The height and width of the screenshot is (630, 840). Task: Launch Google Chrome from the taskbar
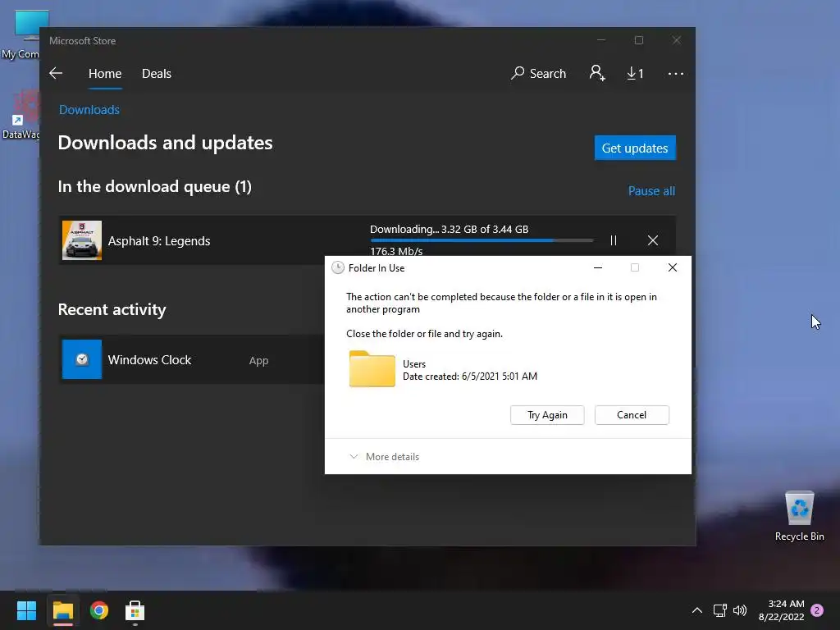(99, 610)
